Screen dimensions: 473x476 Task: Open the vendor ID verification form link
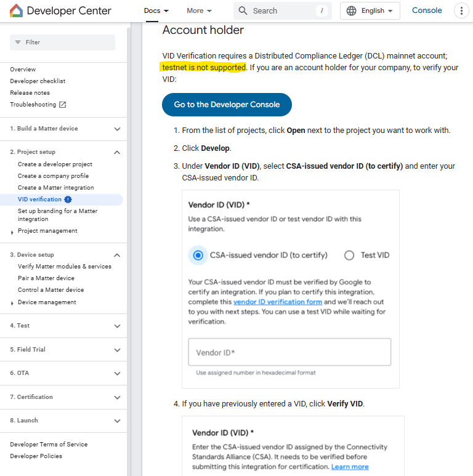click(278, 302)
